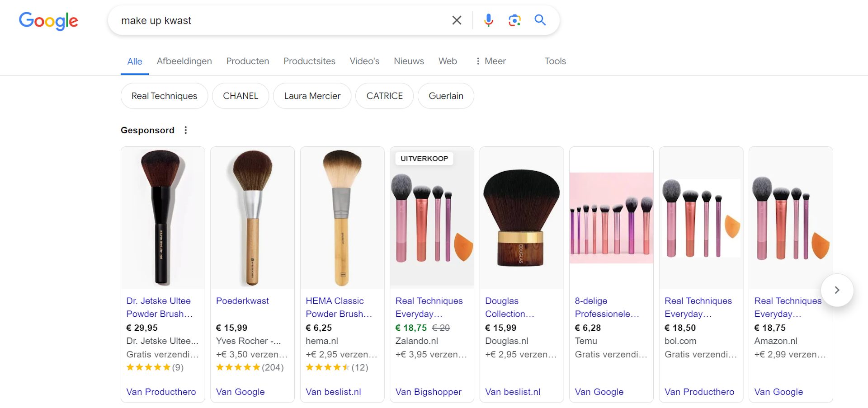Click the hema.nl seller name
This screenshot has width=868, height=408.
[x=322, y=341]
